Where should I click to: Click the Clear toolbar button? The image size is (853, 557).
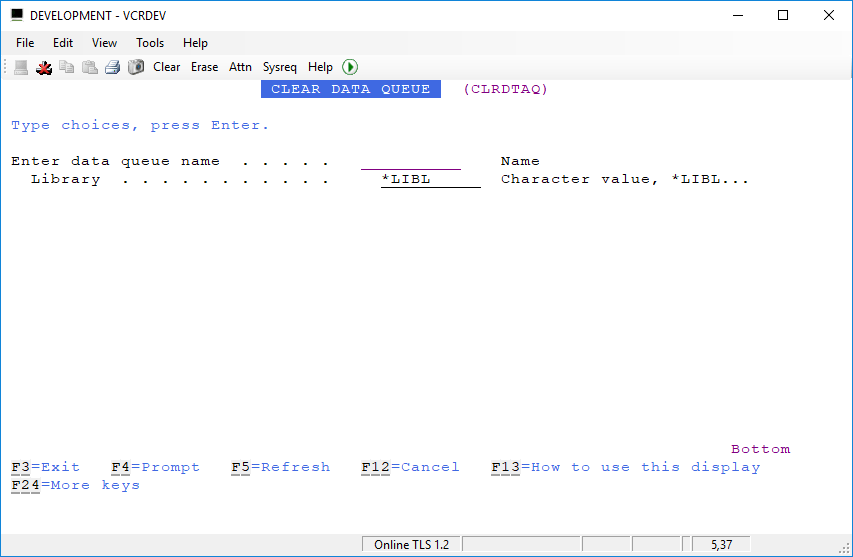[166, 67]
